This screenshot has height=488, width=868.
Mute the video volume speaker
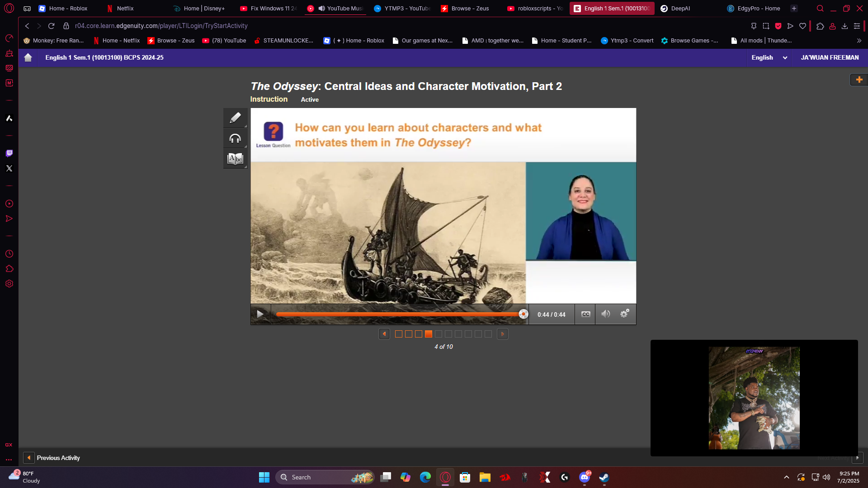tap(605, 314)
